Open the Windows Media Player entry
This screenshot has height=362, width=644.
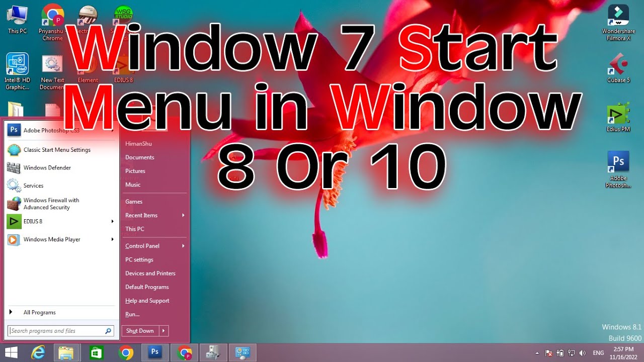click(x=61, y=239)
